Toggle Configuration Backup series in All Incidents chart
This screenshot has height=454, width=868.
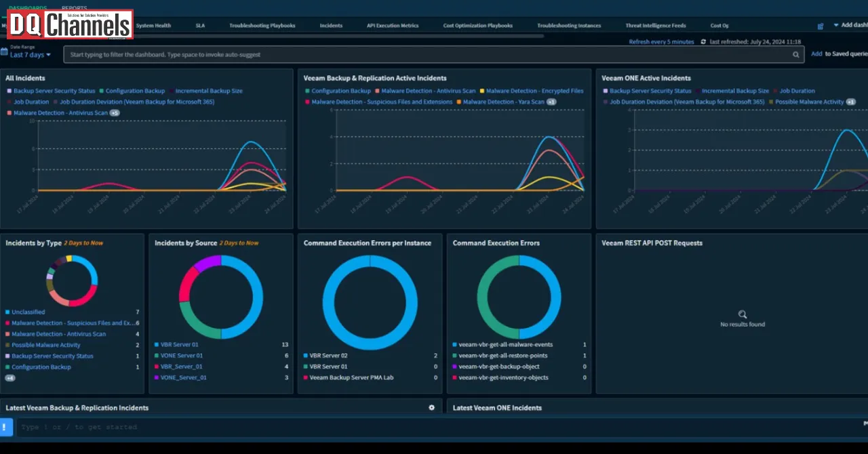[x=132, y=91]
